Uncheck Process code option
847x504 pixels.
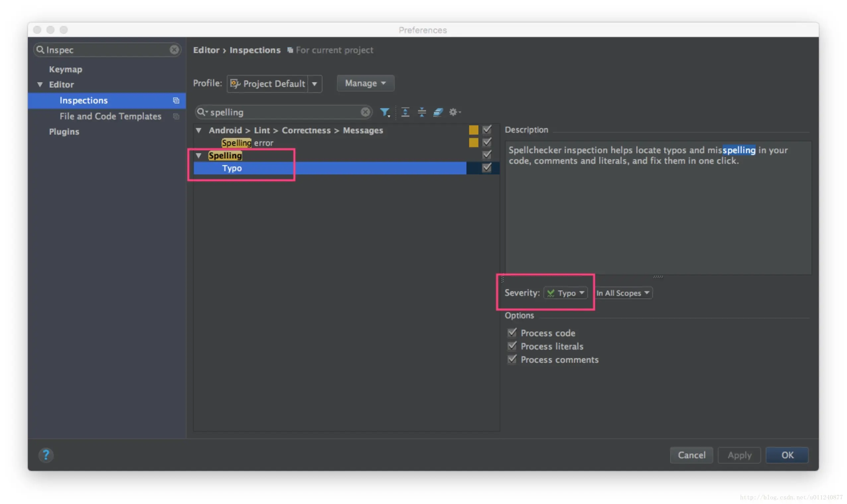click(512, 333)
